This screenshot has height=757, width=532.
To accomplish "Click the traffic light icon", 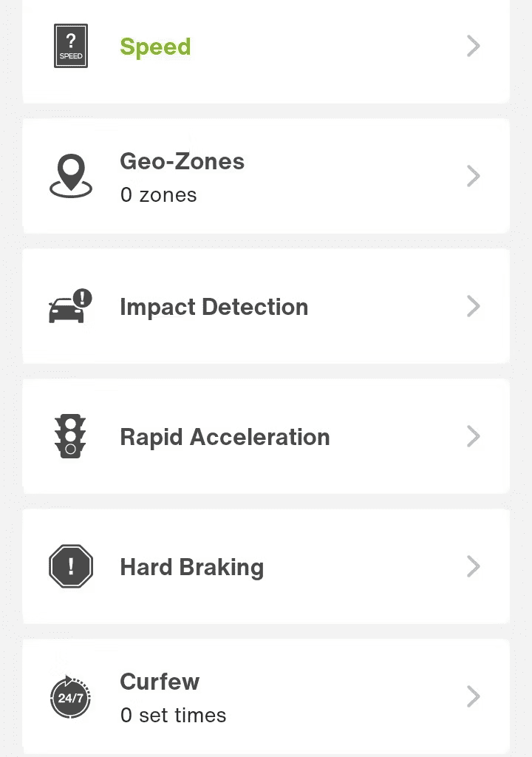I will point(70,436).
